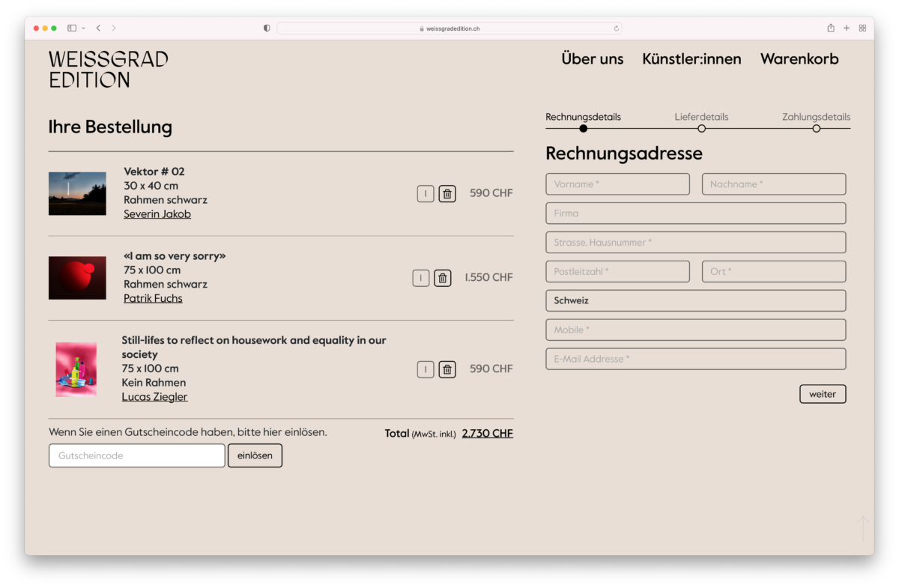This screenshot has height=588, width=899.
Task: Click the privacy shield icon
Action: (267, 28)
